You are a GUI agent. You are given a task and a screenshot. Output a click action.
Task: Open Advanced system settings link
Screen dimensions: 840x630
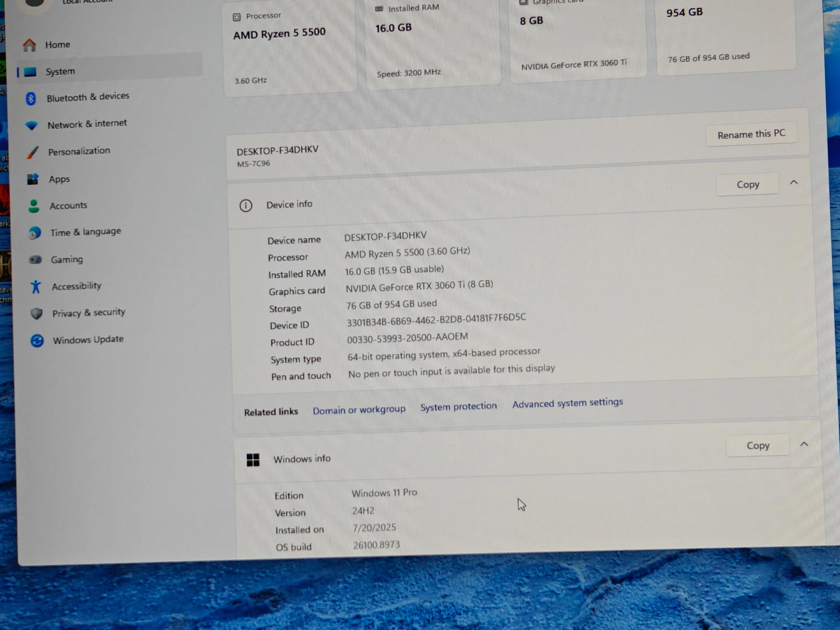(567, 403)
